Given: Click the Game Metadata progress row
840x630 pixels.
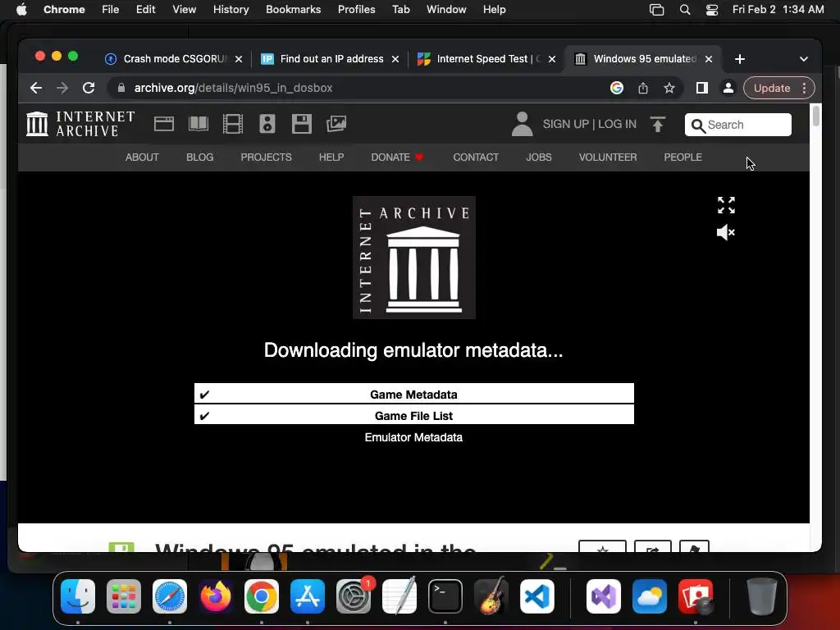Looking at the screenshot, I should tap(413, 394).
